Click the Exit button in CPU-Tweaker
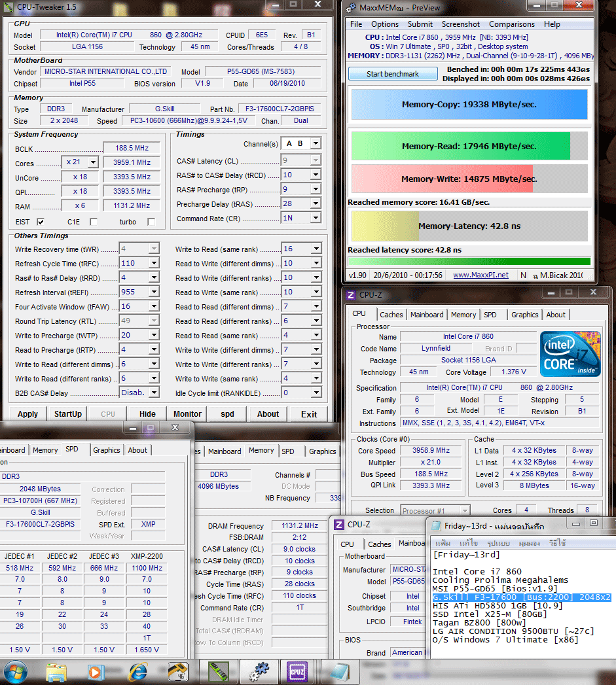Image resolution: width=616 pixels, height=685 pixels. [309, 414]
